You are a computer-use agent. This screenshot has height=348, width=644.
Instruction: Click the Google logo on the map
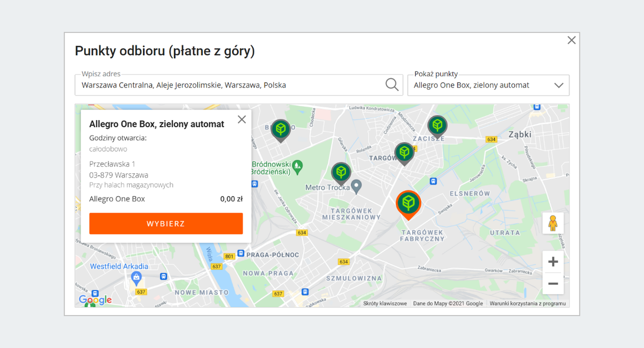[x=95, y=300]
